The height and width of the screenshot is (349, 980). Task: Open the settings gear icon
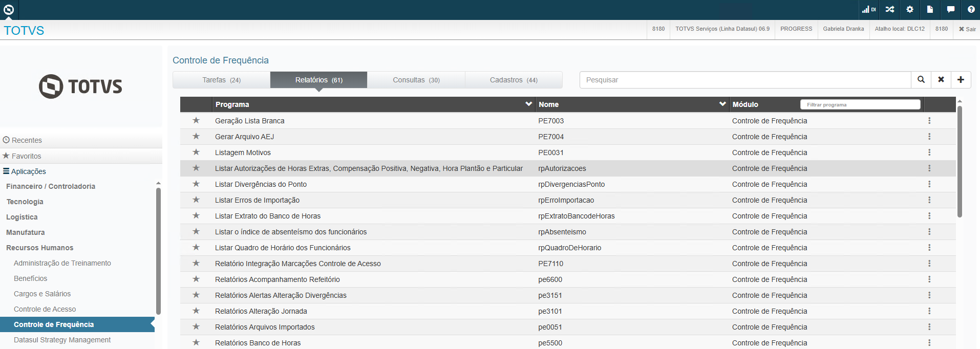point(910,9)
